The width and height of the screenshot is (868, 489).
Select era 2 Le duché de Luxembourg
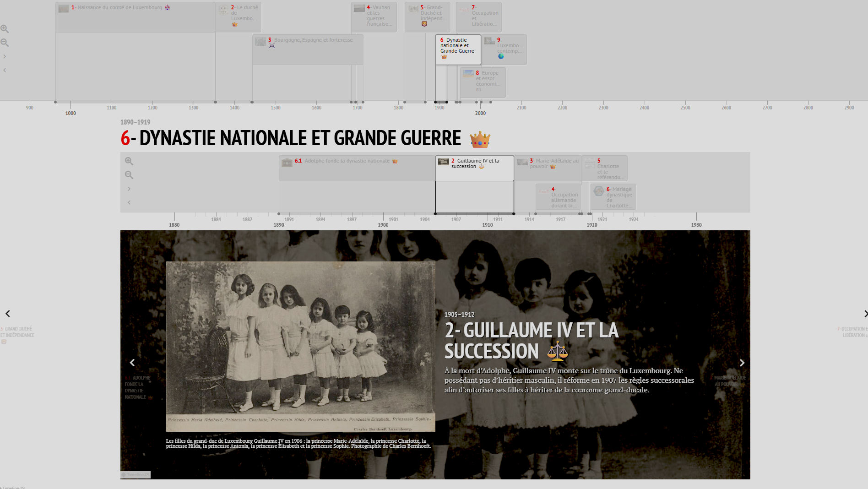[x=239, y=17]
